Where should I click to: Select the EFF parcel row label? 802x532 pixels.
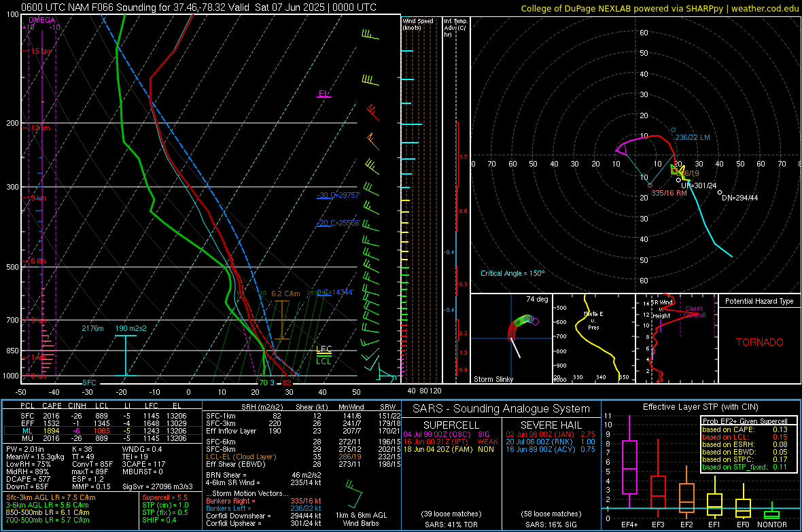27,423
